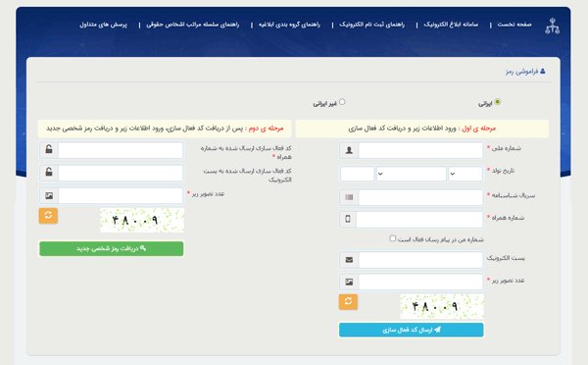
Task: Focus mobile activation code input field
Action: point(121,150)
